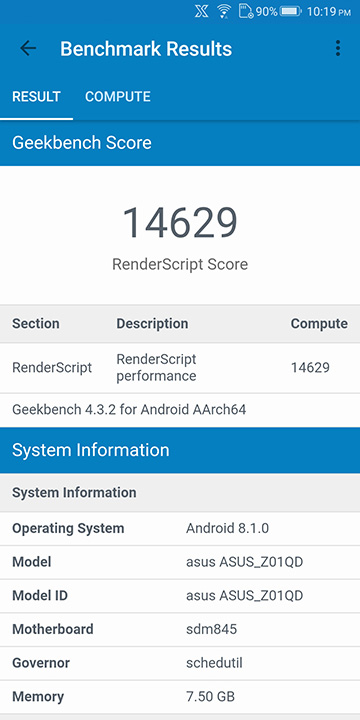Tap the Description column header
The height and width of the screenshot is (720, 360).
pos(152,323)
